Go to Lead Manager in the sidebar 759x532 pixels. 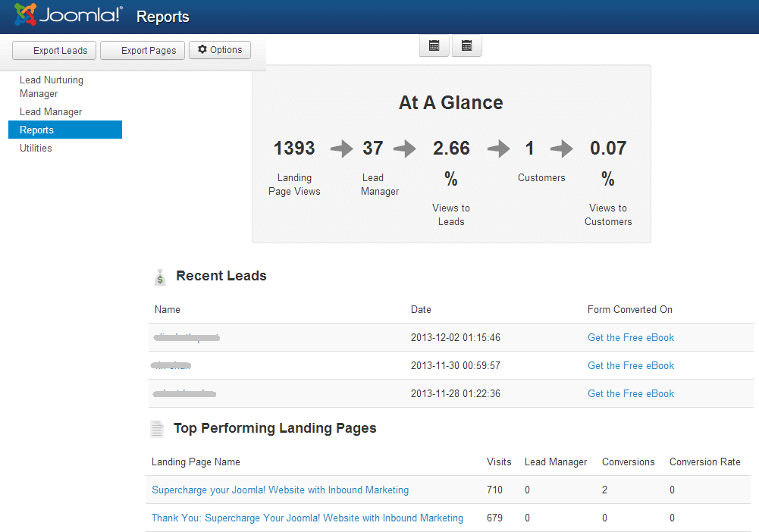(51, 111)
